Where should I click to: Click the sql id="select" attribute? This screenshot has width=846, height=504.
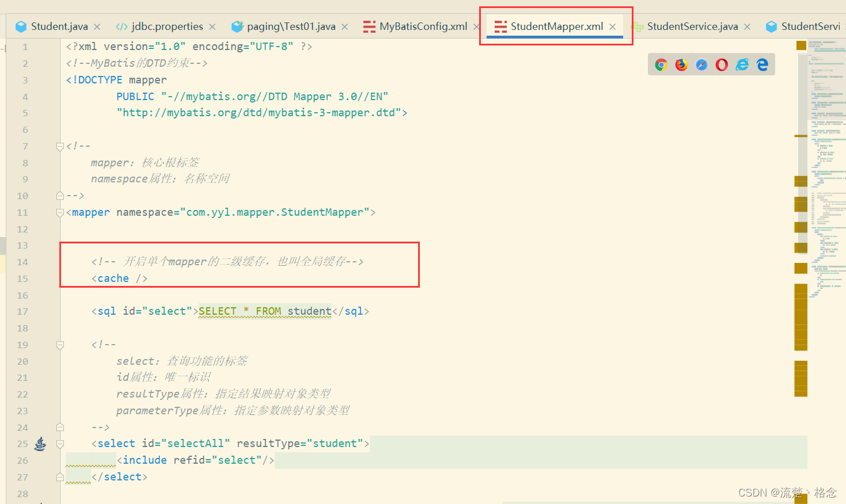click(x=157, y=311)
